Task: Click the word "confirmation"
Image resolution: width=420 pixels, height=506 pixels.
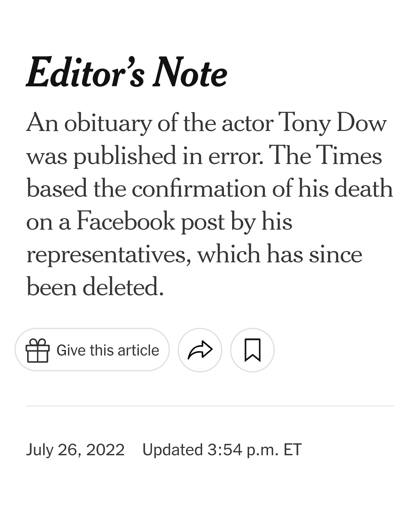Action: tap(199, 188)
